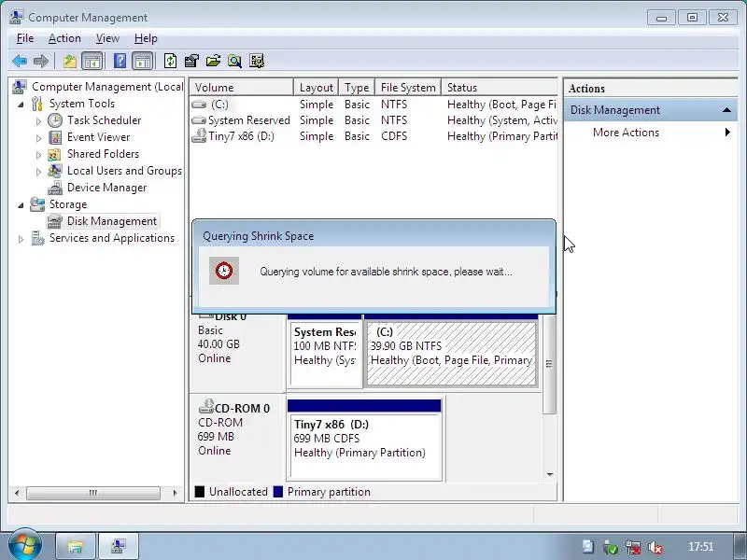Click the graphical view scroll down arrow

(550, 475)
